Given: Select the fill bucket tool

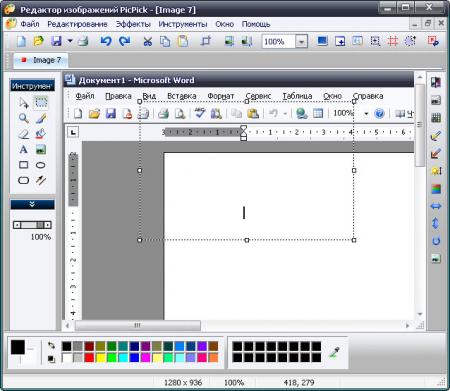Looking at the screenshot, I should [x=41, y=134].
